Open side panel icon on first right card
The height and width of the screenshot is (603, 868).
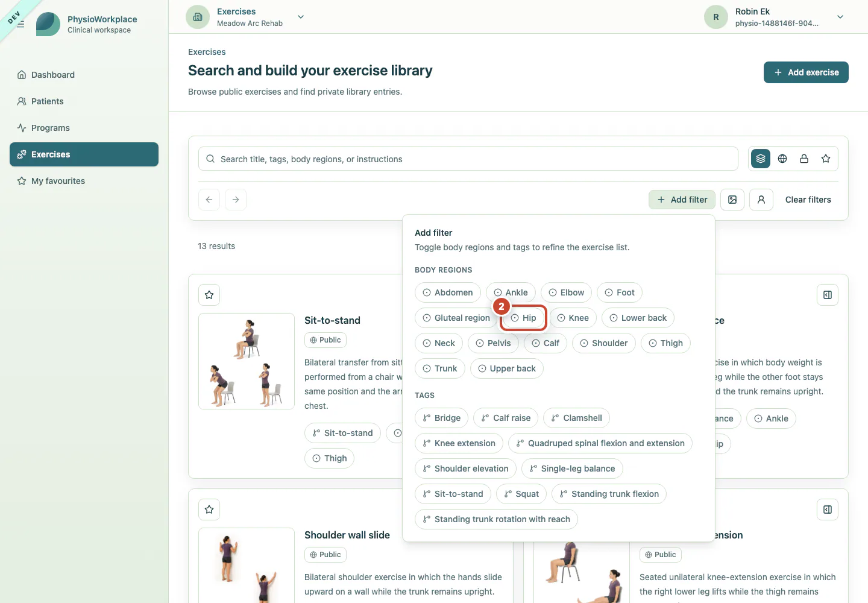(x=828, y=295)
